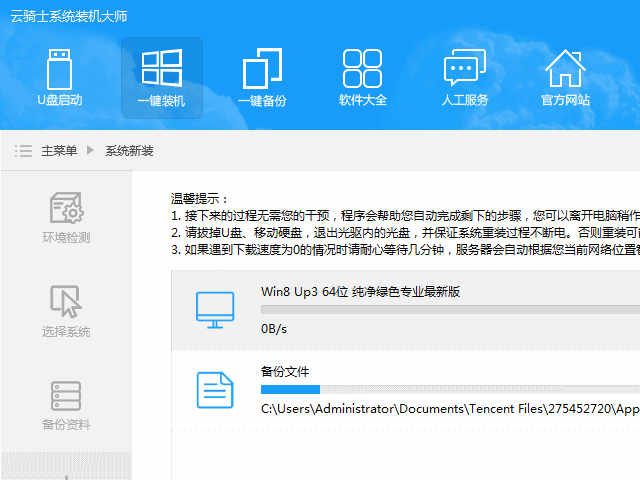
Task: Click the document icon beside 备份文件
Action: pyautogui.click(x=215, y=390)
